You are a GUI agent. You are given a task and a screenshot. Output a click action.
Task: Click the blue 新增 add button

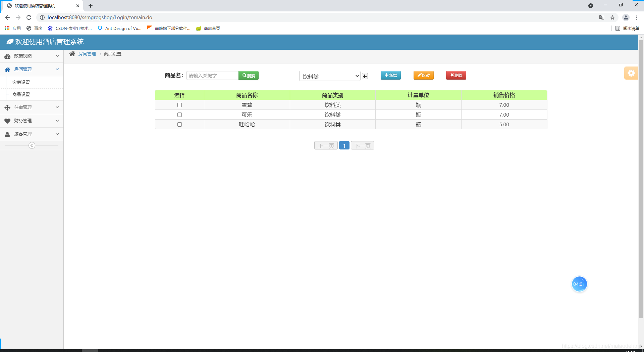[391, 75]
